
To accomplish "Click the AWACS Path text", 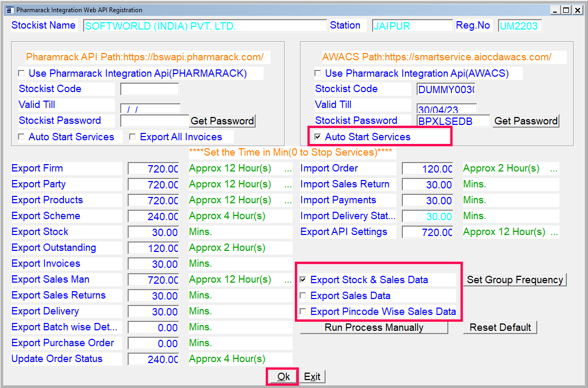I will 437,57.
